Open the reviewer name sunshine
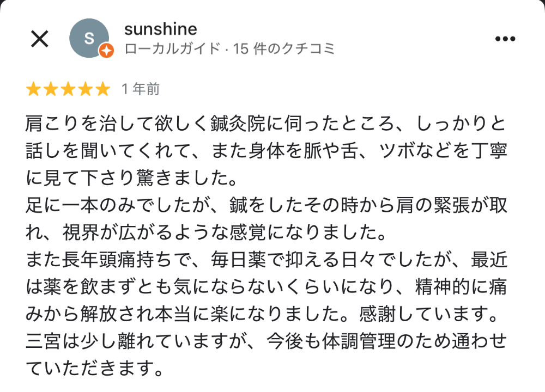The image size is (545, 392). (x=160, y=28)
